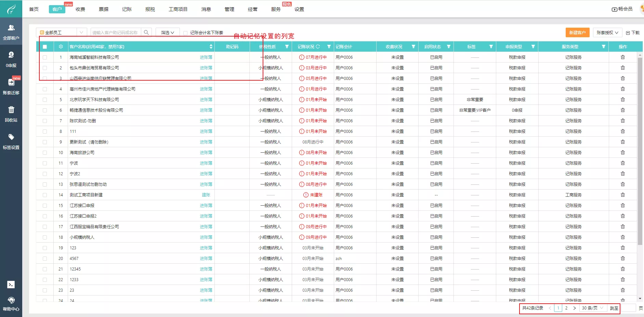Click the 工商服务 service type cell
The height and width of the screenshot is (317, 644).
(574, 195)
